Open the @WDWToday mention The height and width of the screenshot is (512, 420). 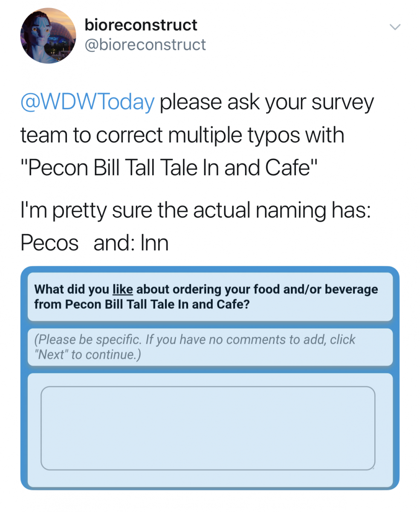point(87,102)
